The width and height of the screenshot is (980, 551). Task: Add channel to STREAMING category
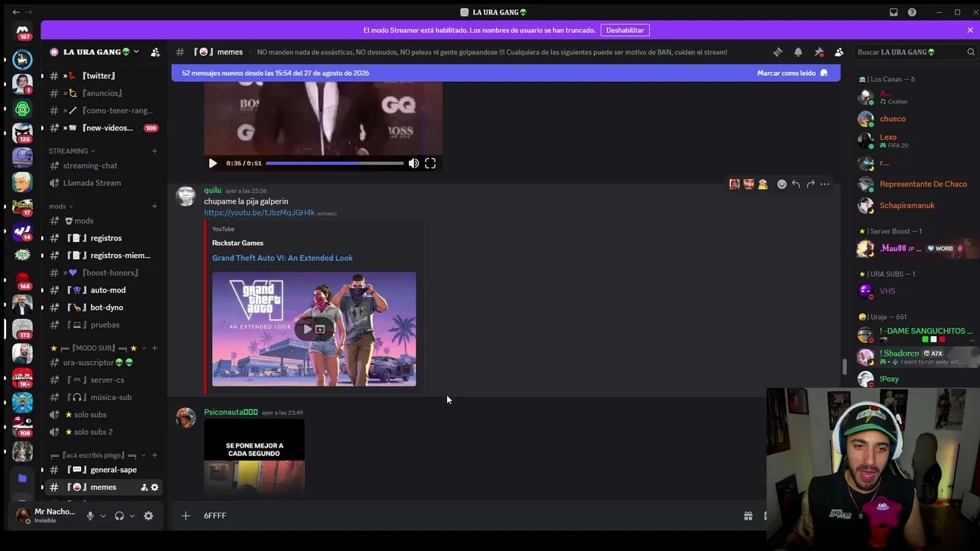point(154,151)
